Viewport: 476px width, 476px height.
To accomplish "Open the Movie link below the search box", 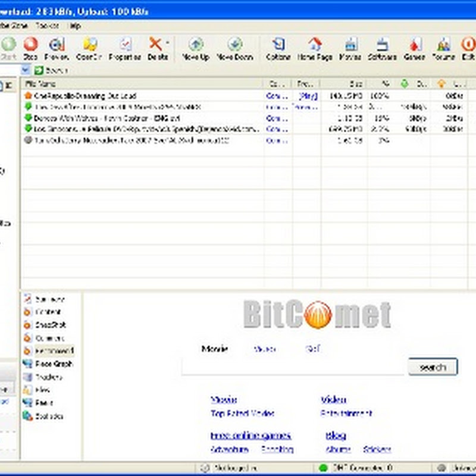I will (224, 400).
